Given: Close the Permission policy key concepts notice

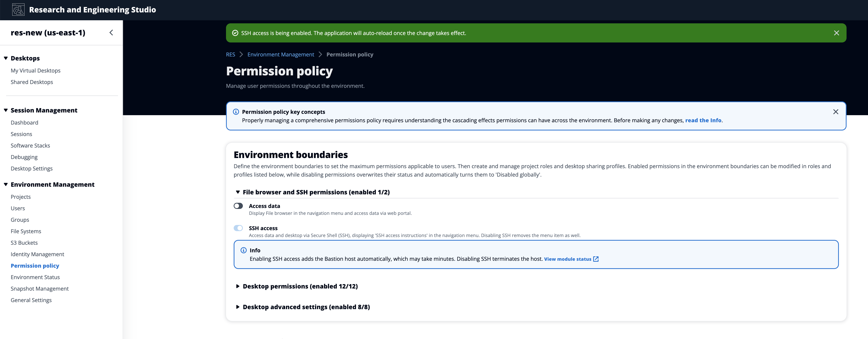Looking at the screenshot, I should click(x=836, y=112).
